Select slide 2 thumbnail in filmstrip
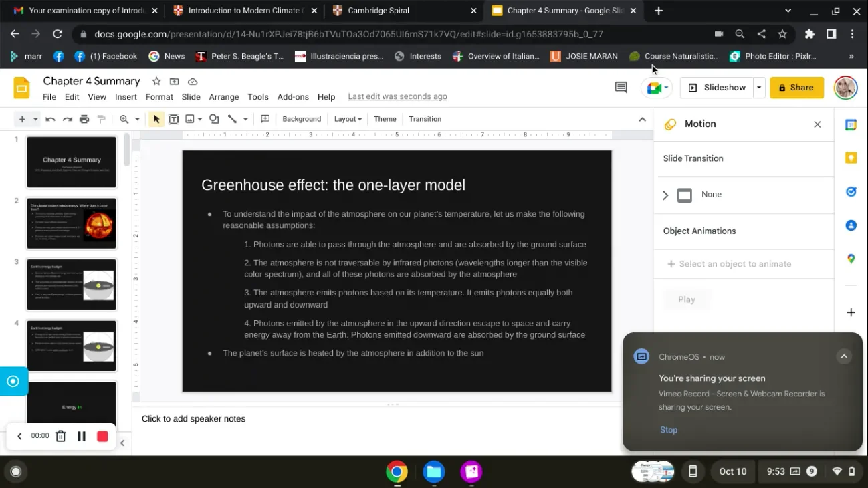 tap(72, 223)
